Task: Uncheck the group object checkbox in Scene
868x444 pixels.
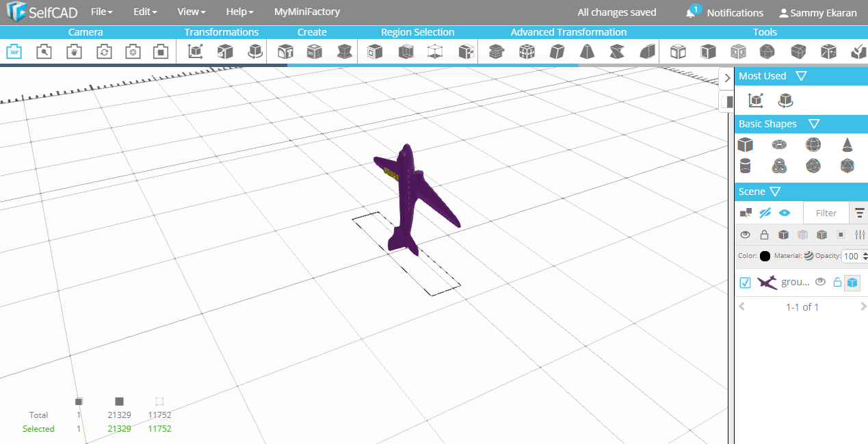Action: click(x=746, y=283)
